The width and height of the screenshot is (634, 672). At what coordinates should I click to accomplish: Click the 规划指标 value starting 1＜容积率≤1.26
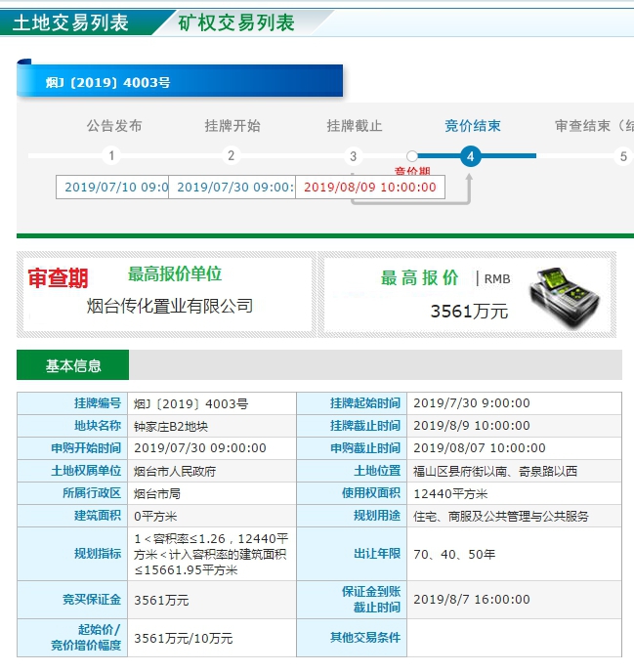pos(211,554)
